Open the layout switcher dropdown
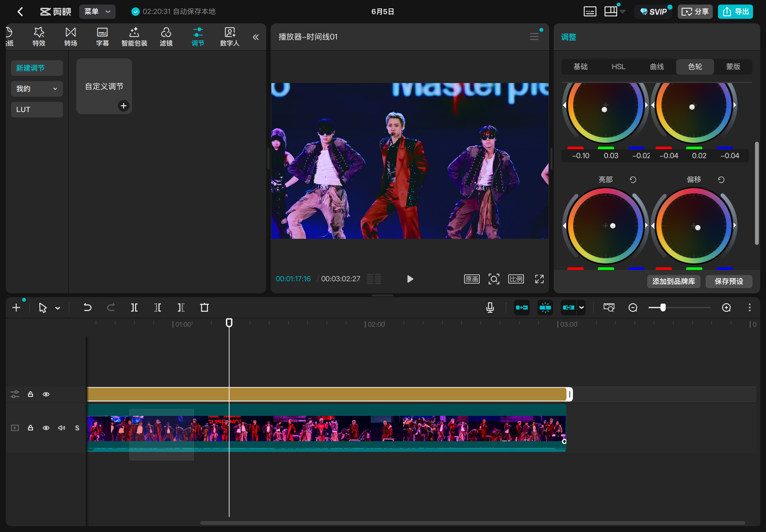This screenshot has width=766, height=532. [615, 12]
